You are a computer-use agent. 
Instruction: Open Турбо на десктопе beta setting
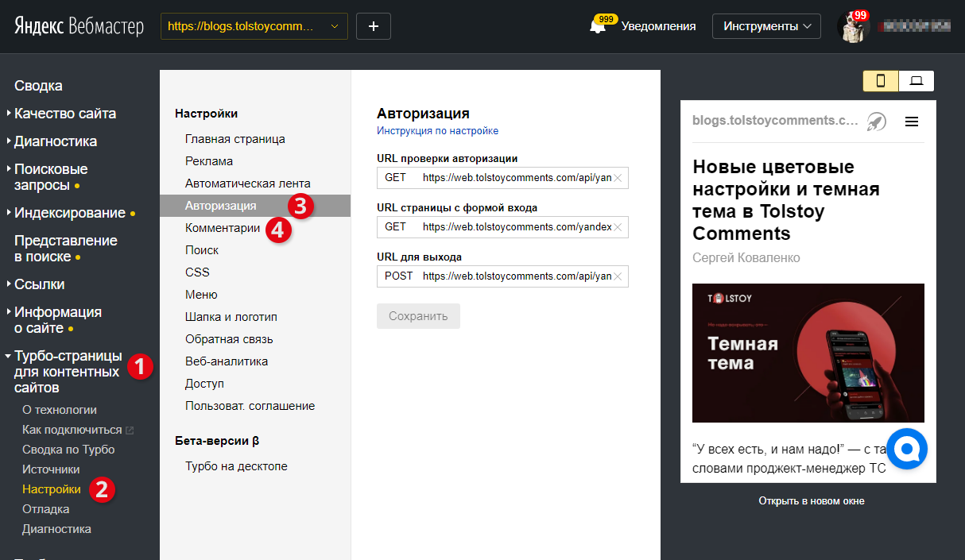pos(236,466)
